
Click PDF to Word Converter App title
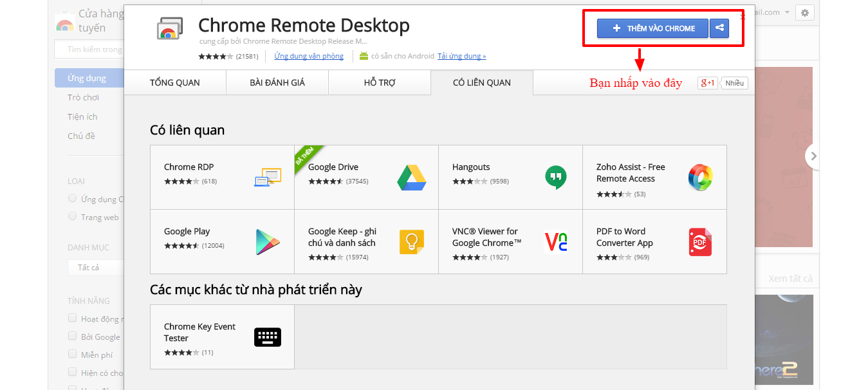click(625, 237)
